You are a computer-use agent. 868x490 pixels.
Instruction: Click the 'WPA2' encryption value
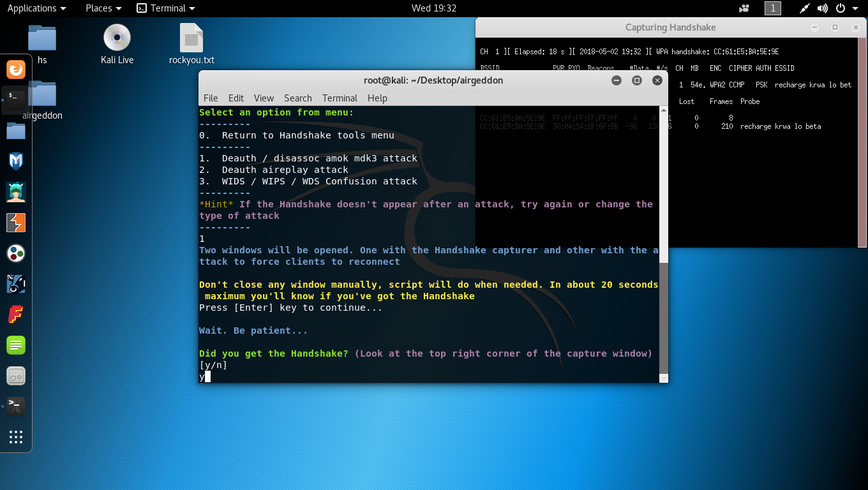717,85
